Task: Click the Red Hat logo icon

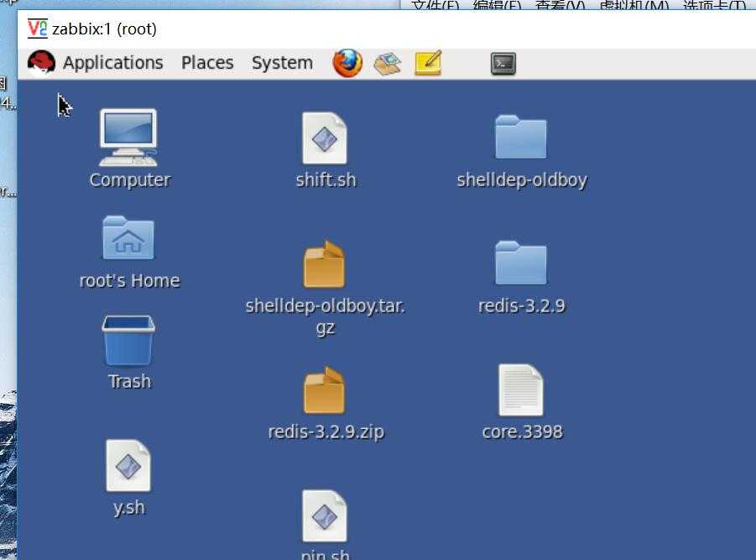Action: click(x=41, y=63)
